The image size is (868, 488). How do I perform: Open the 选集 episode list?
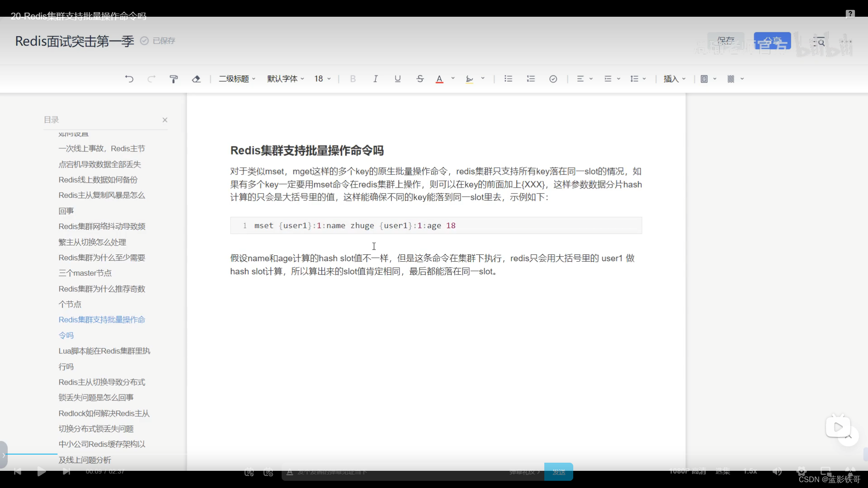(x=723, y=471)
